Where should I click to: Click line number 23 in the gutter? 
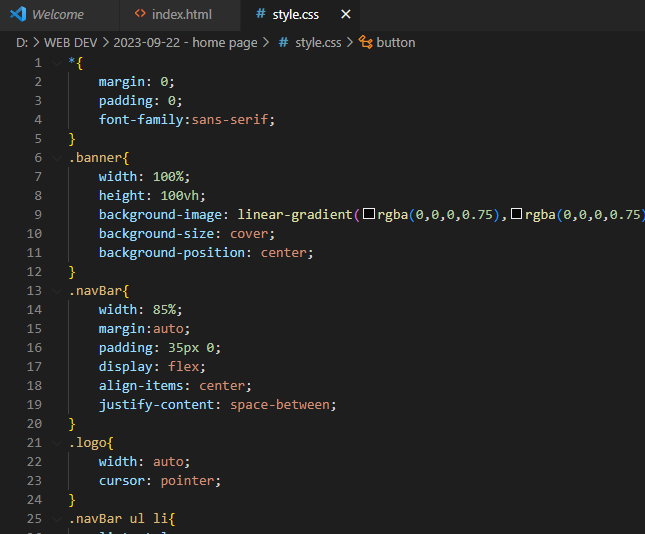tap(34, 481)
